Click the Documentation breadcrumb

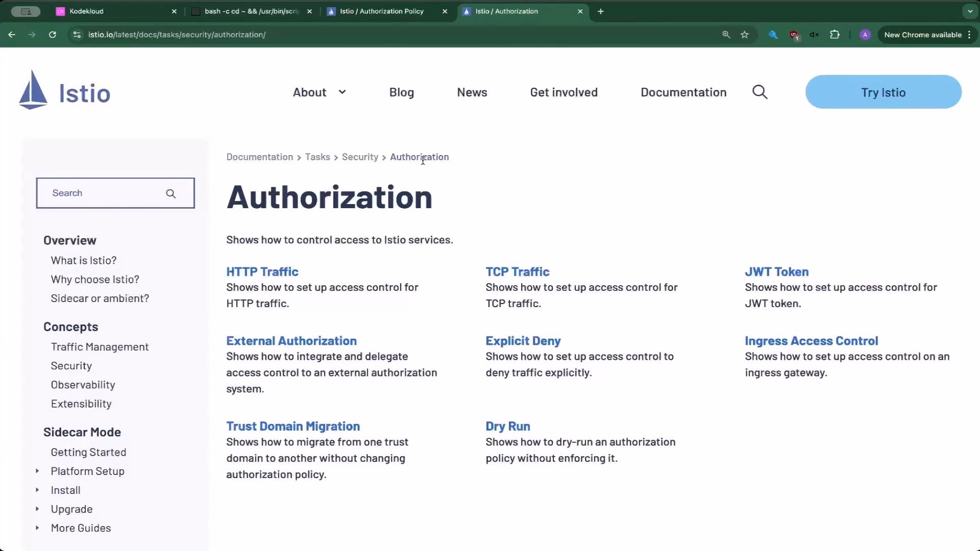point(260,157)
